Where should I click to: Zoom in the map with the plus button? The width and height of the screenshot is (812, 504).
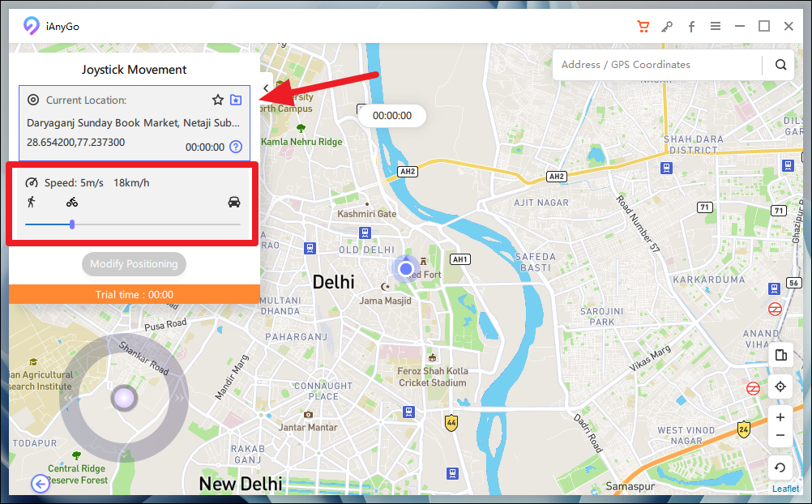click(780, 417)
